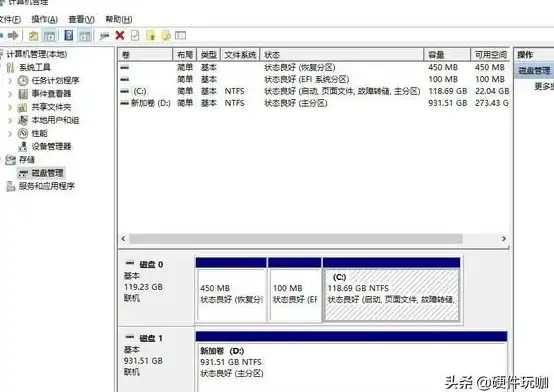
Task: Select the (C:) volume row in list
Action: (x=314, y=91)
